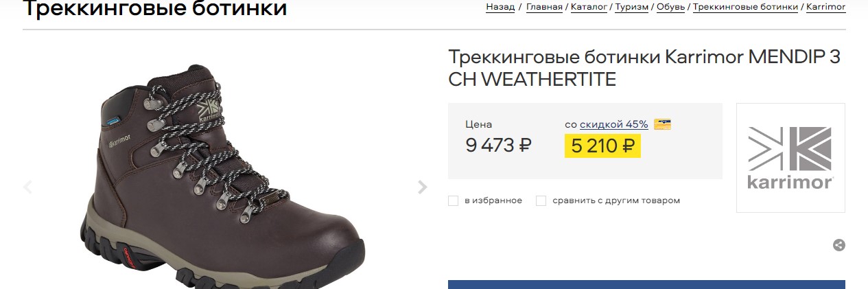This screenshot has width=868, height=289.
Task: Show the next product image with the right arrow
Action: pos(423,187)
